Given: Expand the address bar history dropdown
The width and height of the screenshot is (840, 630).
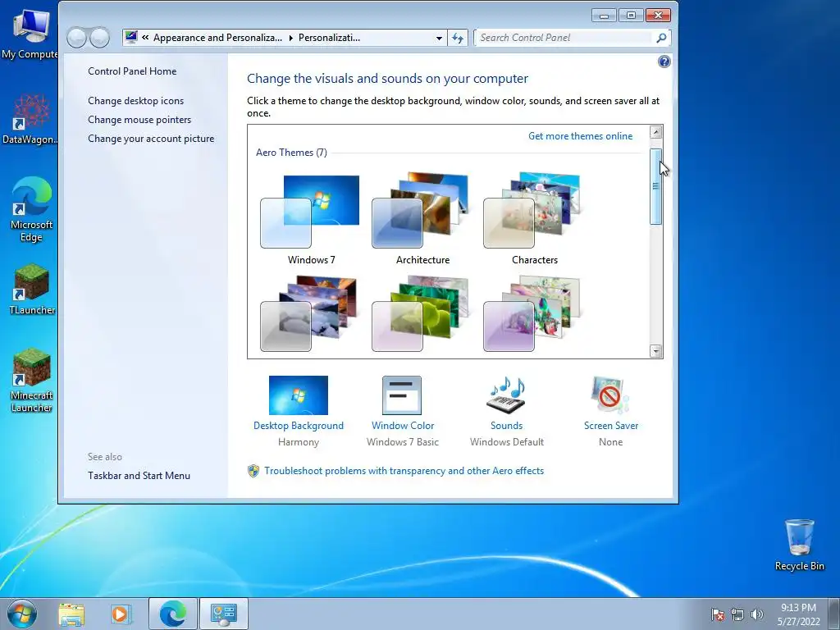Looking at the screenshot, I should click(x=439, y=38).
